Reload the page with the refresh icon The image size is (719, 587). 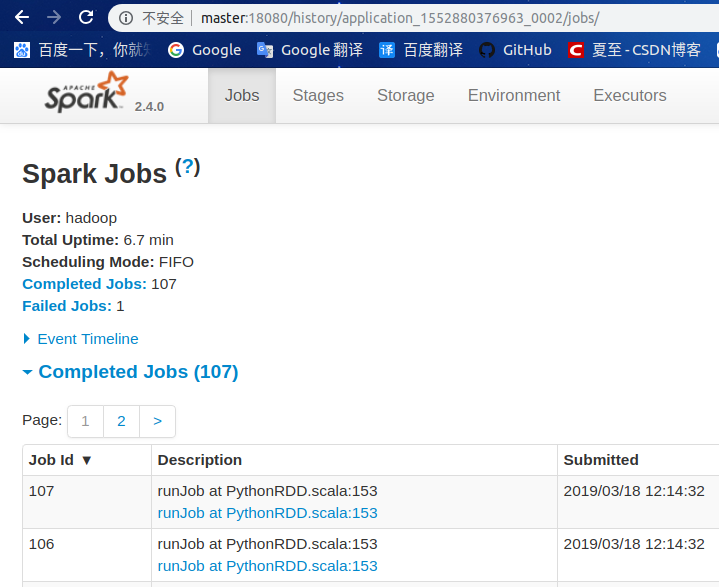pyautogui.click(x=86, y=17)
